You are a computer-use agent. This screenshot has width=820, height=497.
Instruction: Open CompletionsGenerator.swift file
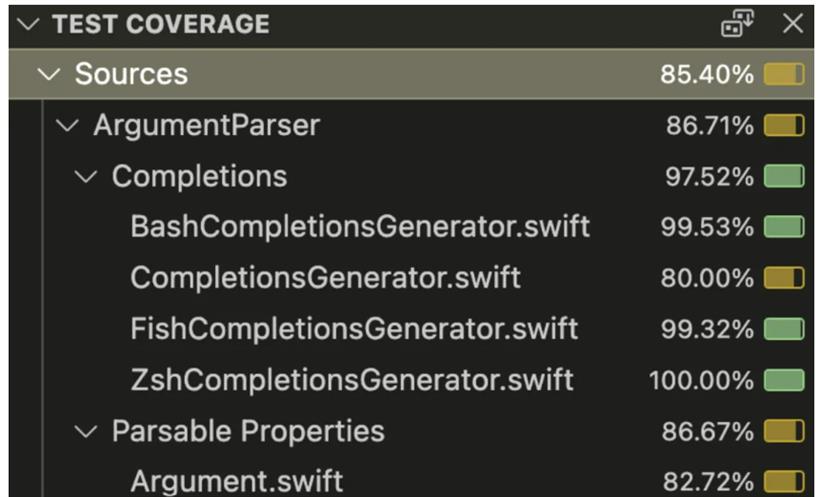[325, 278]
